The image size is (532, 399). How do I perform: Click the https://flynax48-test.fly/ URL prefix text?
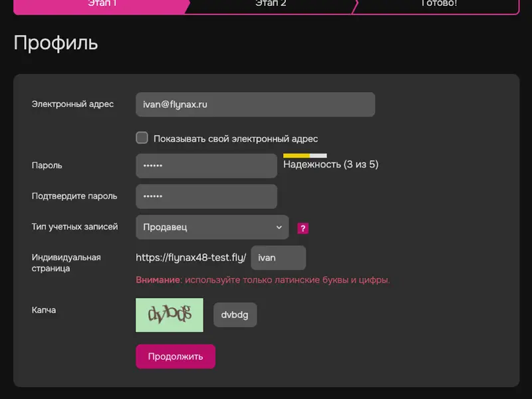click(x=191, y=257)
